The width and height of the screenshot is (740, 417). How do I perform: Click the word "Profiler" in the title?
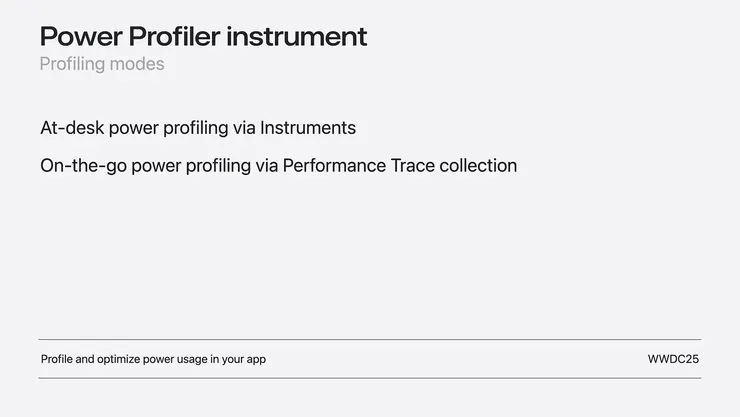coord(173,37)
